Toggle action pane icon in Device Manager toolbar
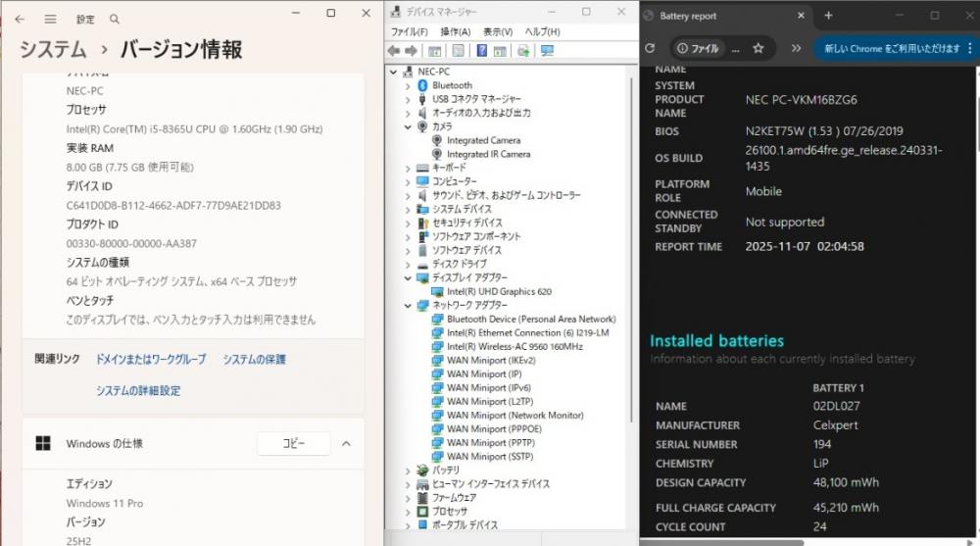Viewport: 980px width, 546px height. pos(500,51)
